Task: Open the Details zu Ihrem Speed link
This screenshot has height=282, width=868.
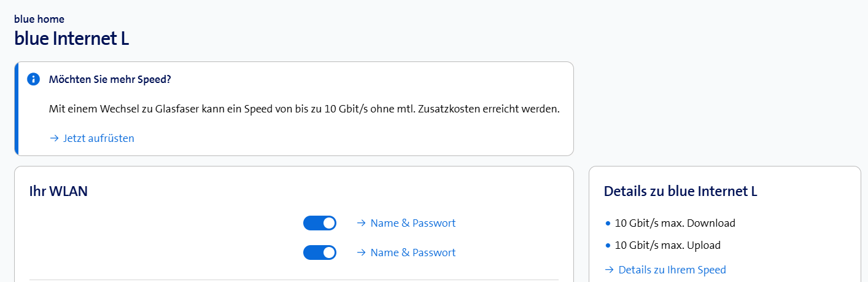Action: click(x=672, y=270)
